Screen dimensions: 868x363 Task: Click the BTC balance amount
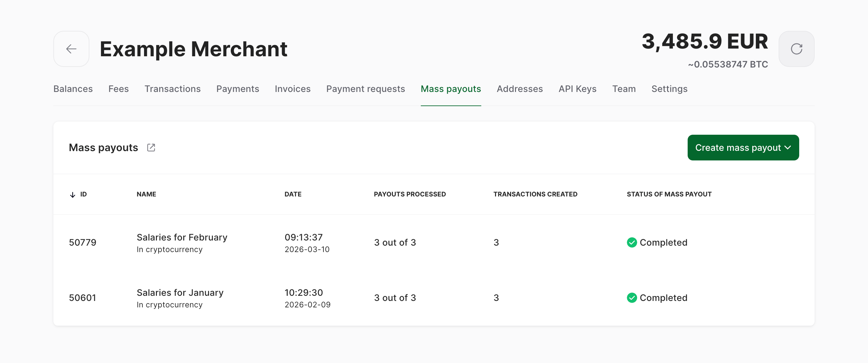point(728,64)
